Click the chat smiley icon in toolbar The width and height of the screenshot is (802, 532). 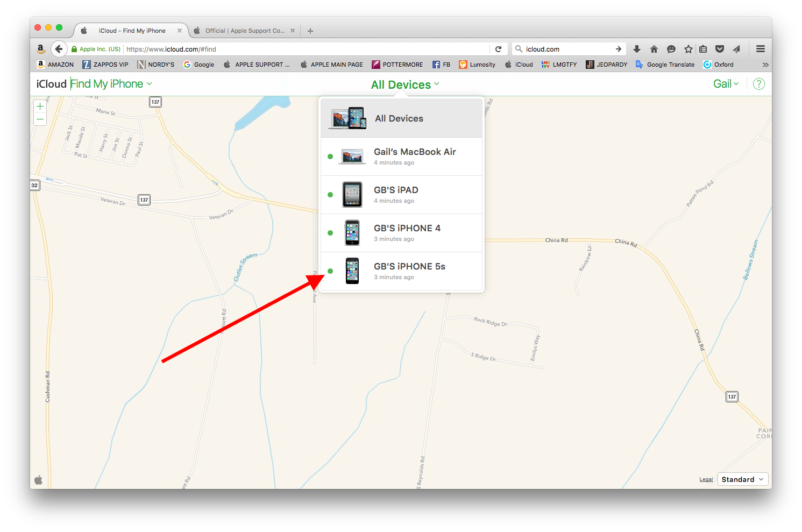point(671,49)
